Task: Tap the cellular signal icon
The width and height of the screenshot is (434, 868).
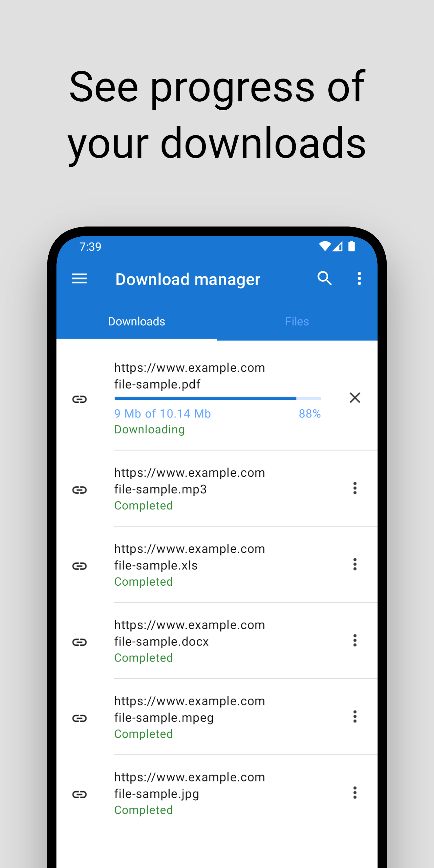Action: [338, 246]
